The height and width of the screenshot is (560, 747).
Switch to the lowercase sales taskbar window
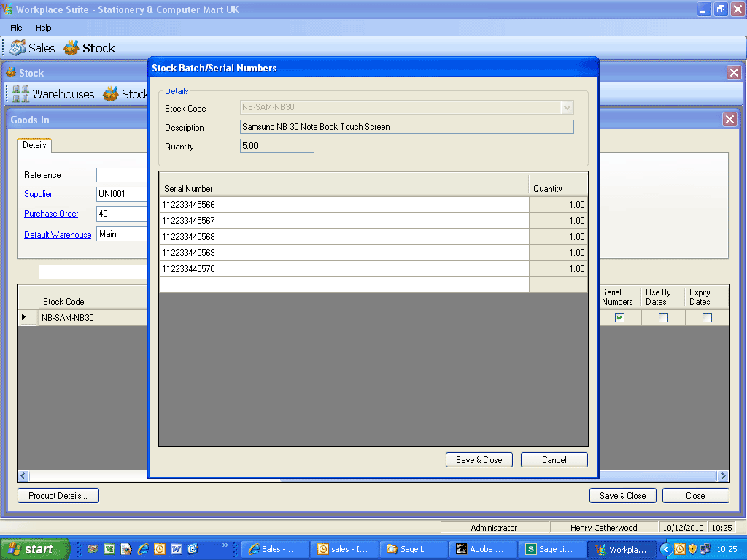pyautogui.click(x=345, y=549)
